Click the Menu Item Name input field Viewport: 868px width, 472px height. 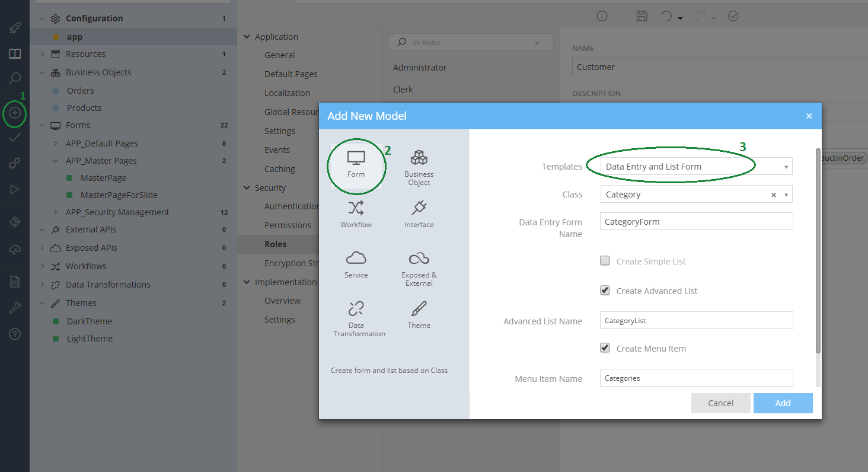696,378
